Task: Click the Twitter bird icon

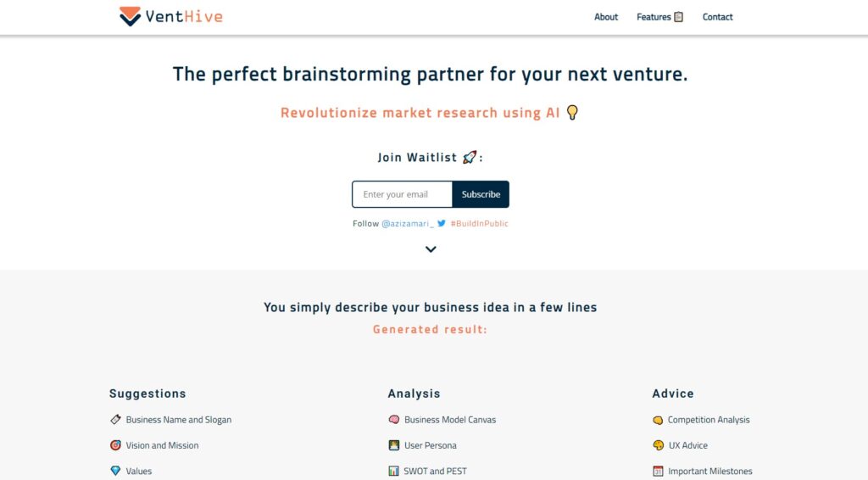Action: pyautogui.click(x=441, y=223)
